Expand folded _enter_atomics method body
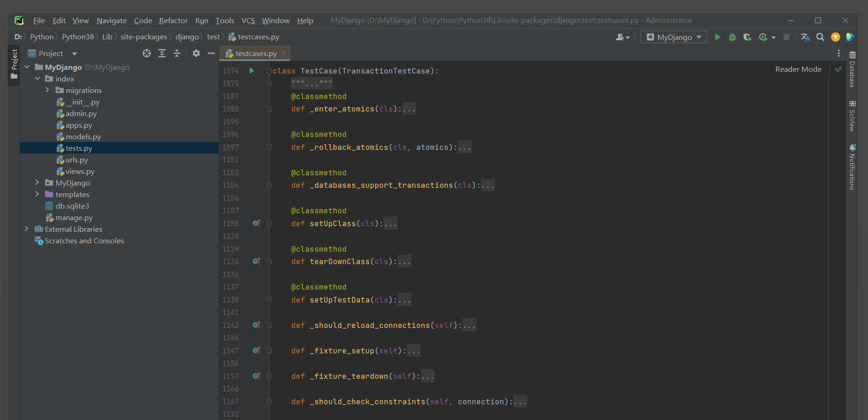This screenshot has height=420, width=868. pyautogui.click(x=409, y=109)
